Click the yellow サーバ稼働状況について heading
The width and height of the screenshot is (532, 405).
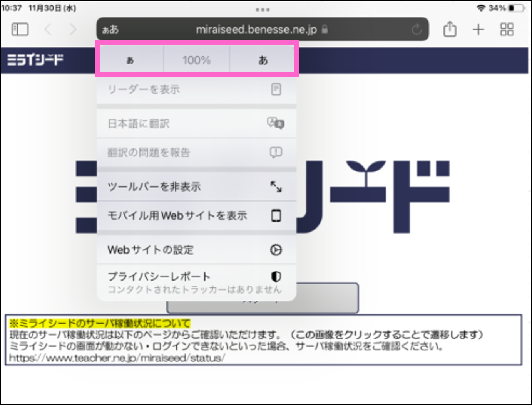point(100,323)
